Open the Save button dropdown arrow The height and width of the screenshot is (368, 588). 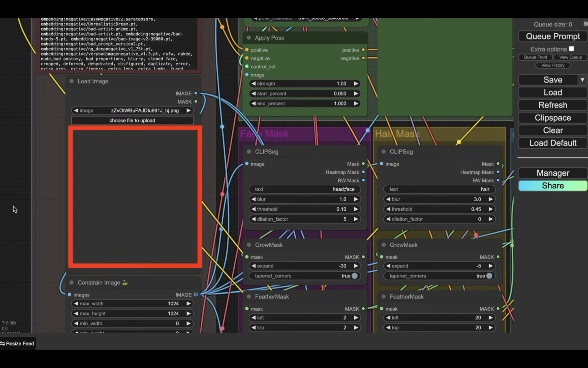click(582, 80)
